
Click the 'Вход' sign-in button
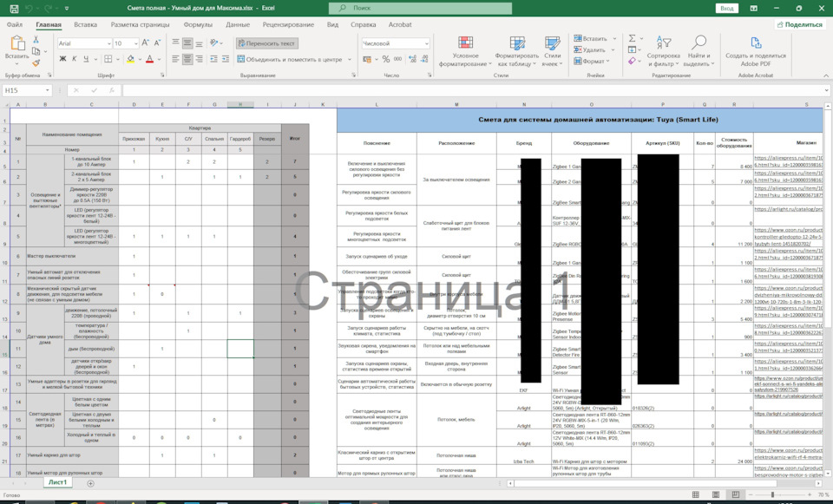727,9
